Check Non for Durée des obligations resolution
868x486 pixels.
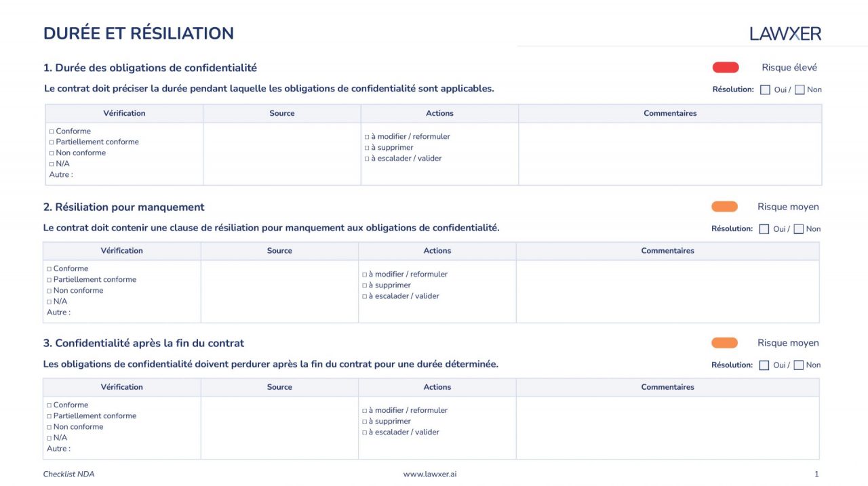point(800,89)
